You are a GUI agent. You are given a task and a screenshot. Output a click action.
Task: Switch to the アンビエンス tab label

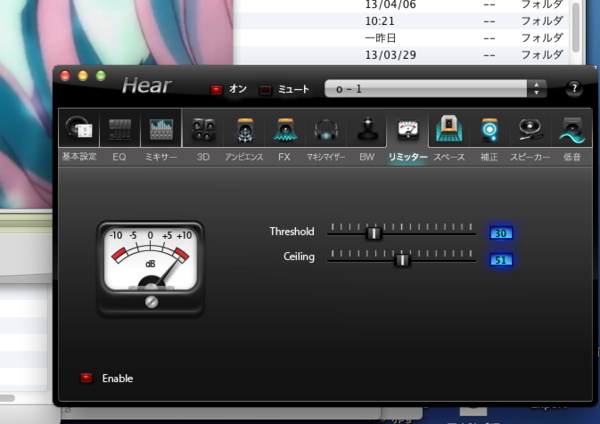244,157
